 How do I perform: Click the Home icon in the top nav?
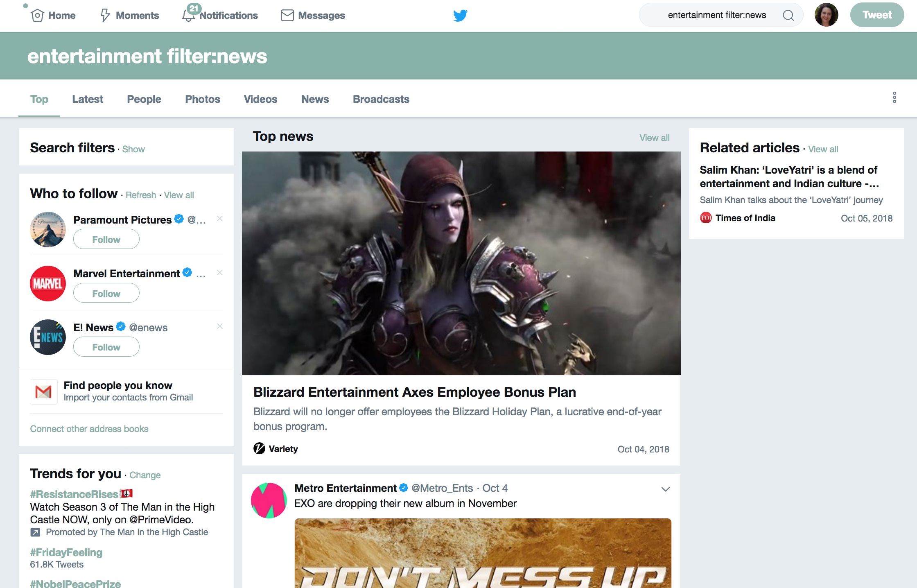pos(37,16)
